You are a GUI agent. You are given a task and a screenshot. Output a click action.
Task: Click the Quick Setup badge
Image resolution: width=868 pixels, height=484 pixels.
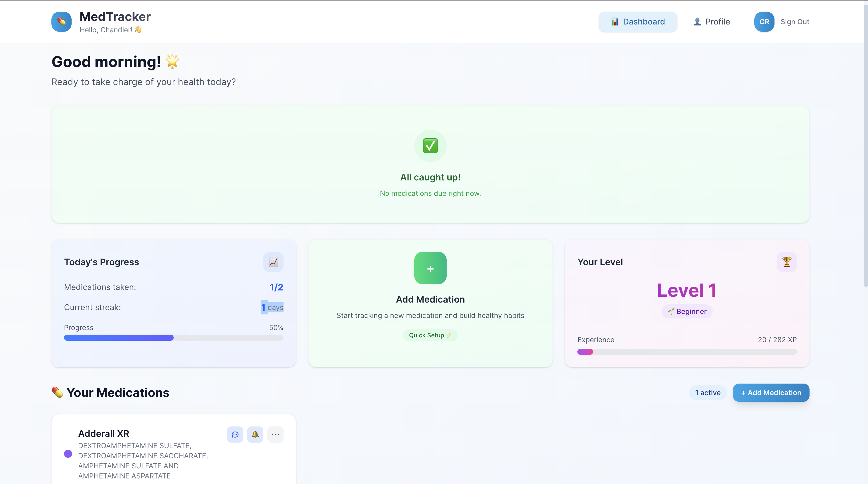[x=430, y=335]
